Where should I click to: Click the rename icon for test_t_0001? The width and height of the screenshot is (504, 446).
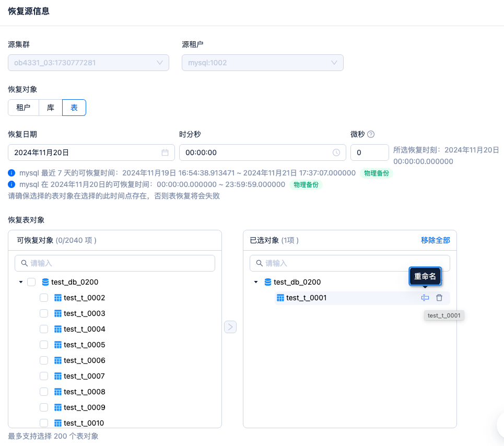[425, 298]
